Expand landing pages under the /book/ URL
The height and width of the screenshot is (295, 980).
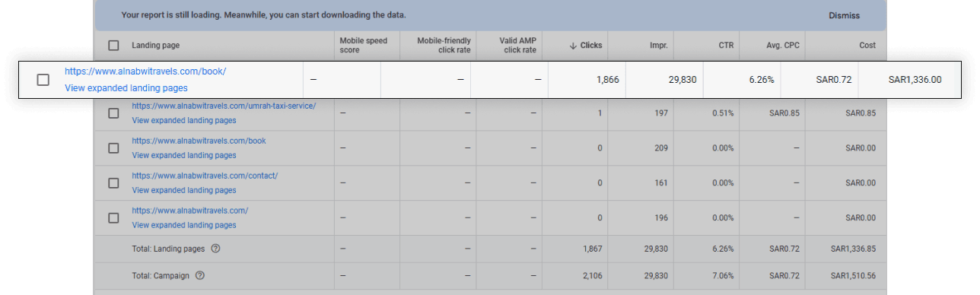pyautogui.click(x=126, y=88)
